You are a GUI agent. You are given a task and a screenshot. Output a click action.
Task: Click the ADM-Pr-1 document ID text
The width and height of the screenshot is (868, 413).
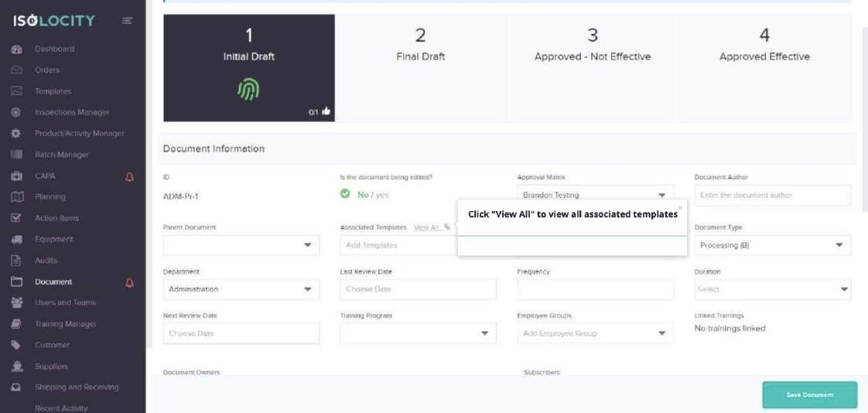pos(180,196)
